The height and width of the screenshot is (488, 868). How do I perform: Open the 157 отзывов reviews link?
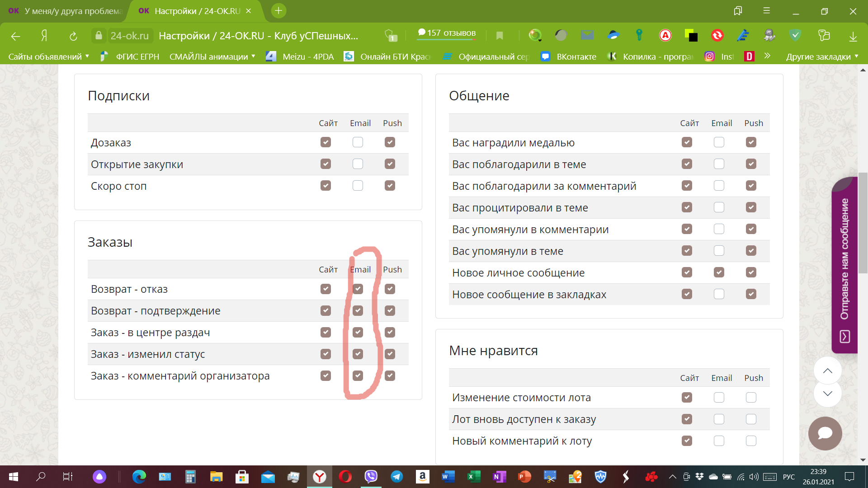(x=447, y=33)
